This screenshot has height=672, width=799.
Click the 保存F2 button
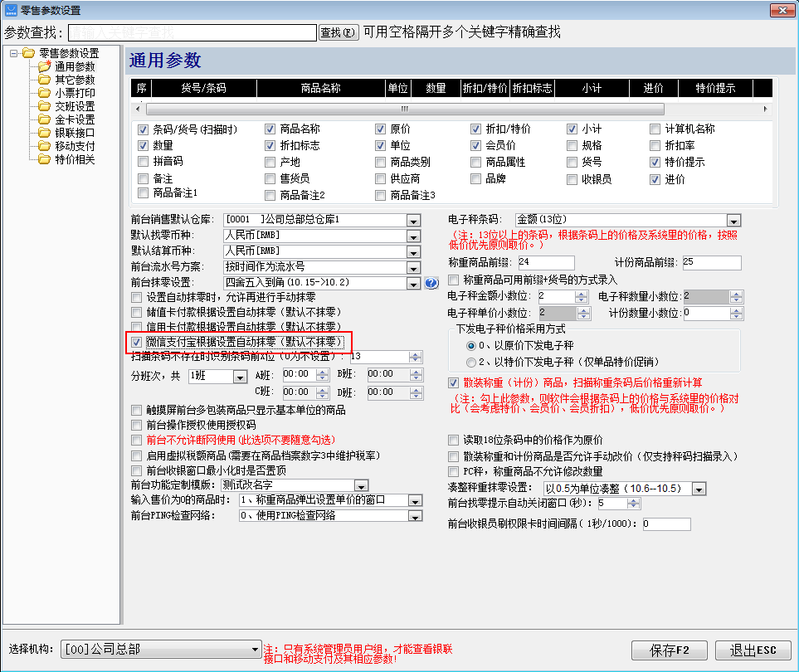(669, 650)
